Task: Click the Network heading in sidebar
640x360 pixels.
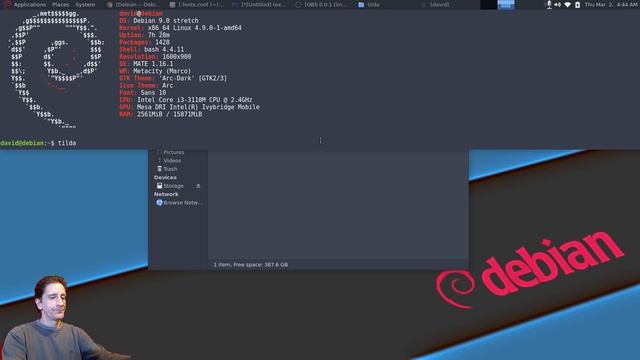Action: pos(166,194)
